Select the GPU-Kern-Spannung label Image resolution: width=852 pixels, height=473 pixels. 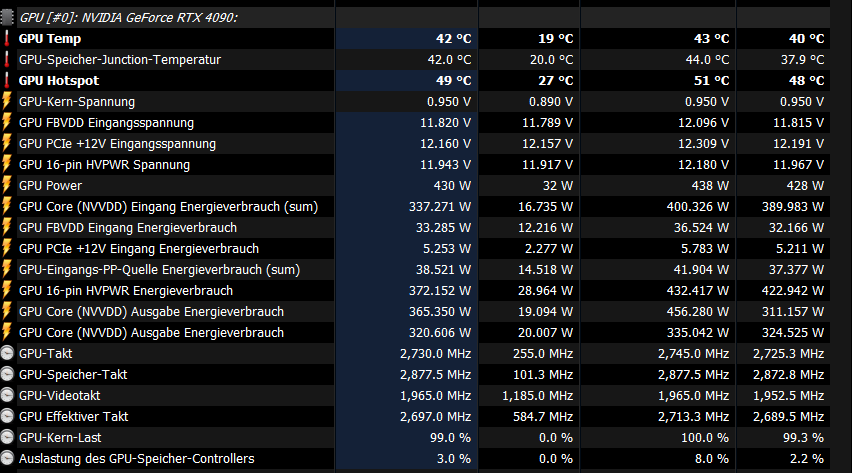[77, 102]
